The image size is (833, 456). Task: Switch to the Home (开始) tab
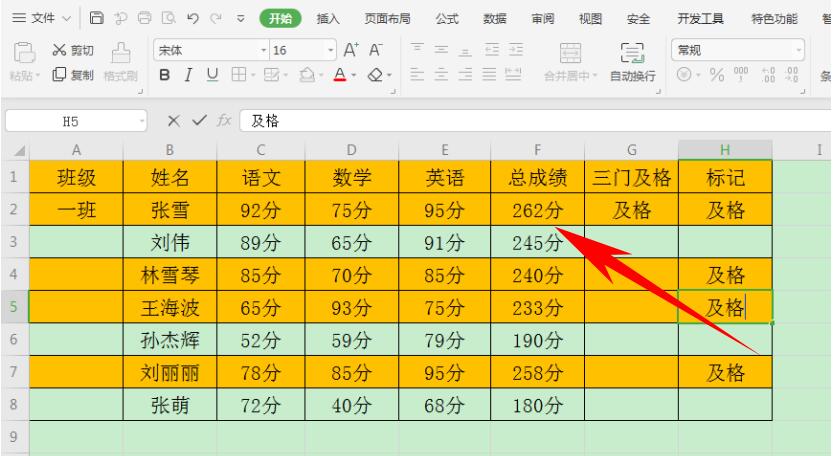point(280,19)
